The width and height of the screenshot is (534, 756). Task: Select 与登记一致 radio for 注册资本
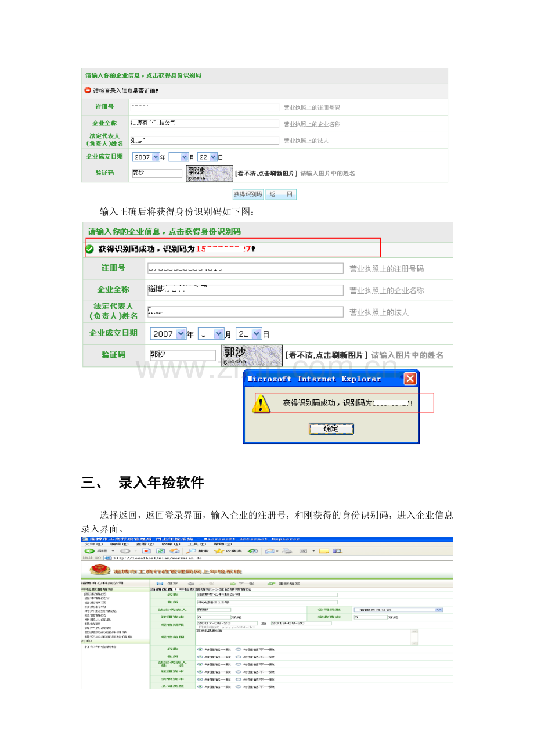tap(200, 671)
